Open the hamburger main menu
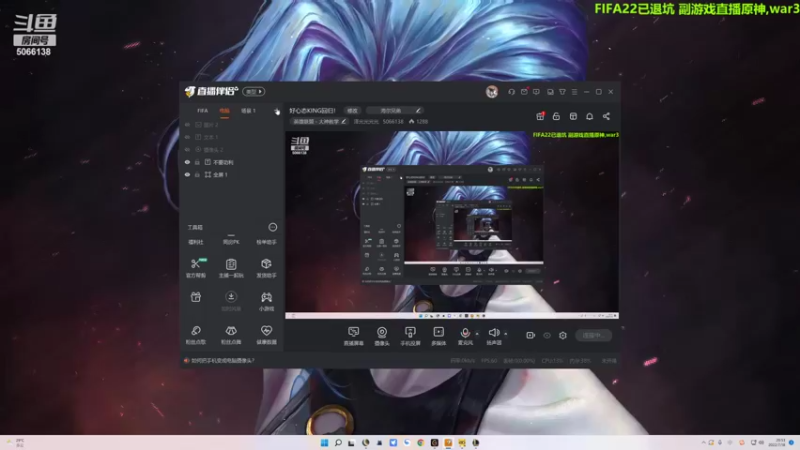The height and width of the screenshot is (450, 800). pyautogui.click(x=574, y=92)
